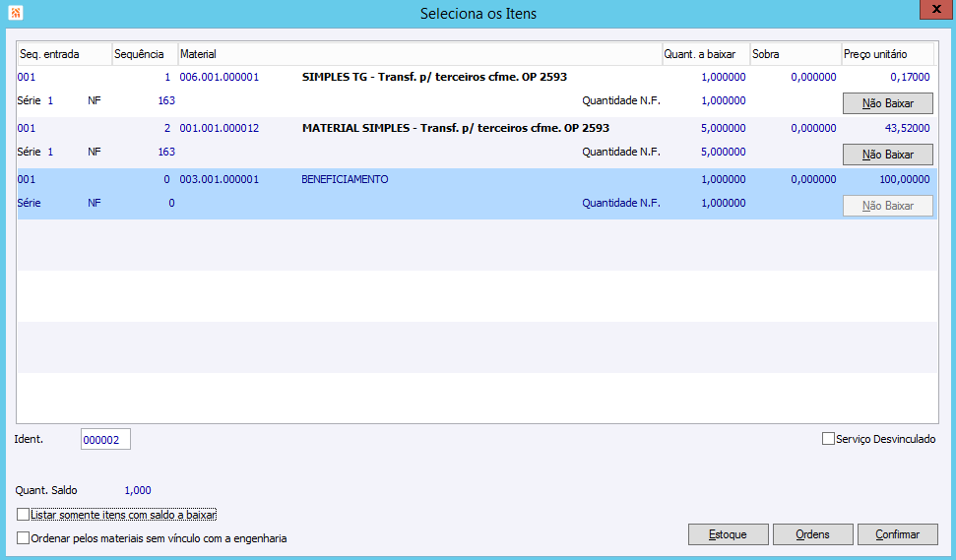Image resolution: width=956 pixels, height=560 pixels.
Task: Click unit price 100,00000
Action: (905, 179)
